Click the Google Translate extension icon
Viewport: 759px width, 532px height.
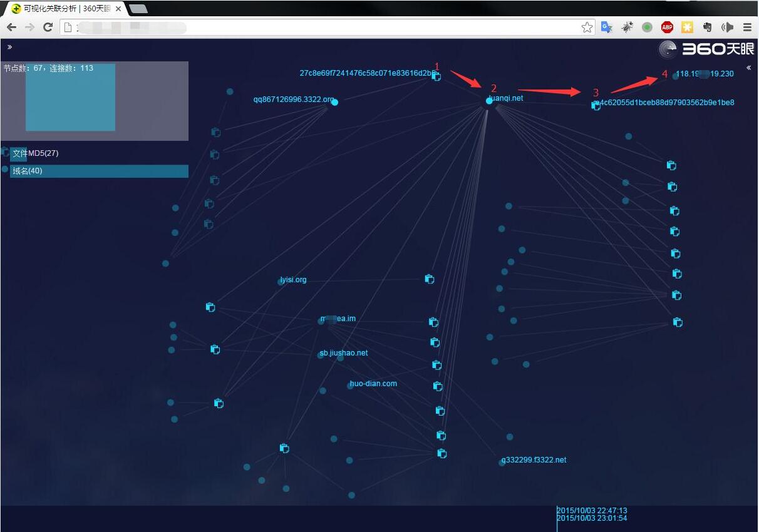(x=606, y=27)
